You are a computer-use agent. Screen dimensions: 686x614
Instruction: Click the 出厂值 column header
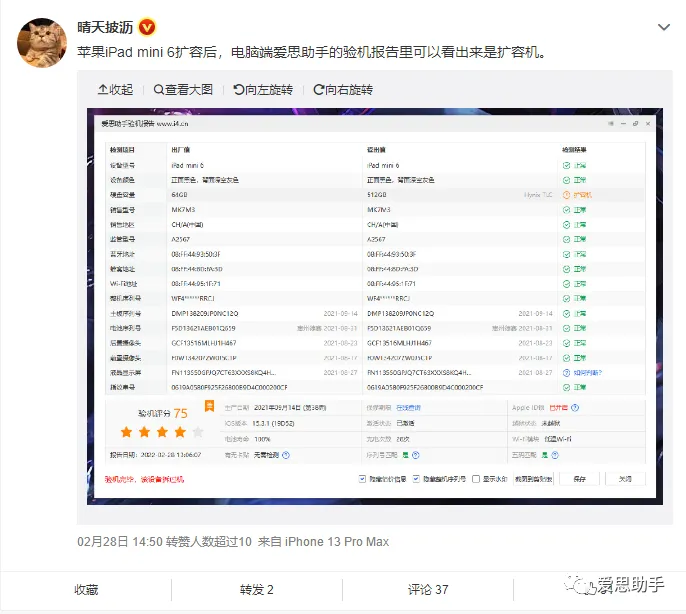180,150
